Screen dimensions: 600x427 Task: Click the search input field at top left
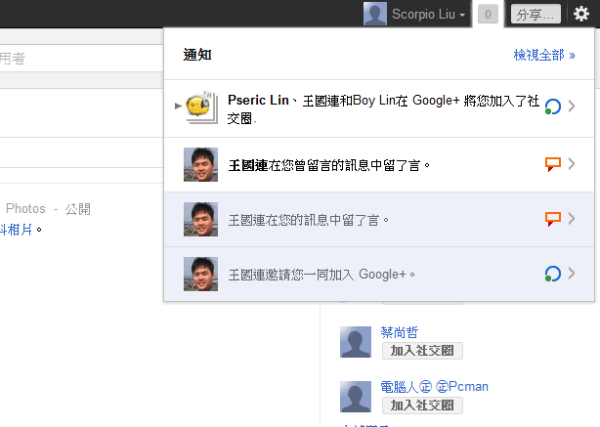click(80, 59)
